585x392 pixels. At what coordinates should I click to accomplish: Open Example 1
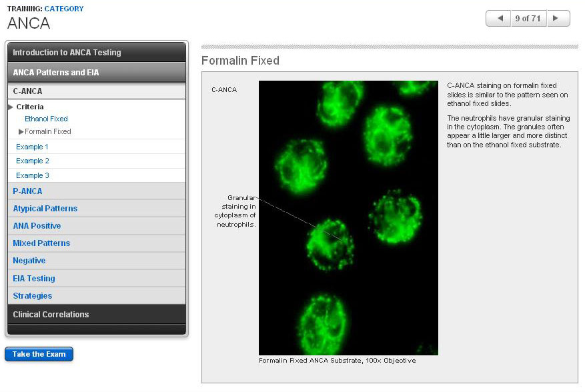tap(32, 147)
